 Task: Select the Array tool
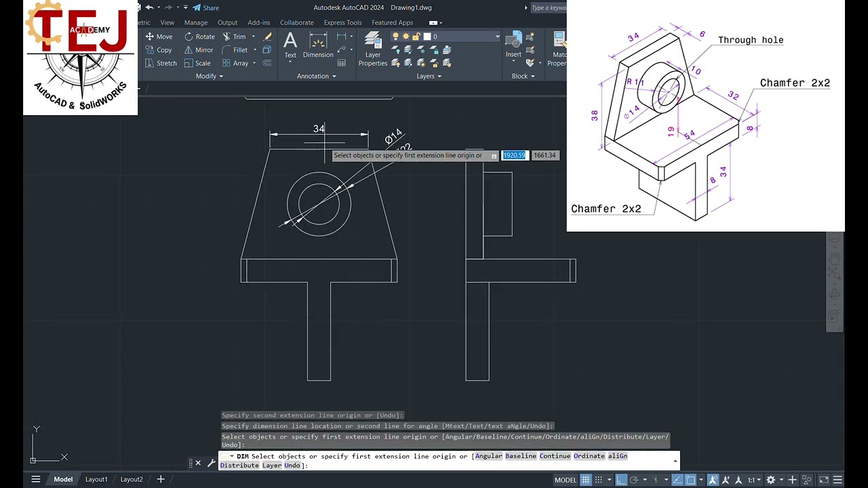pos(235,63)
